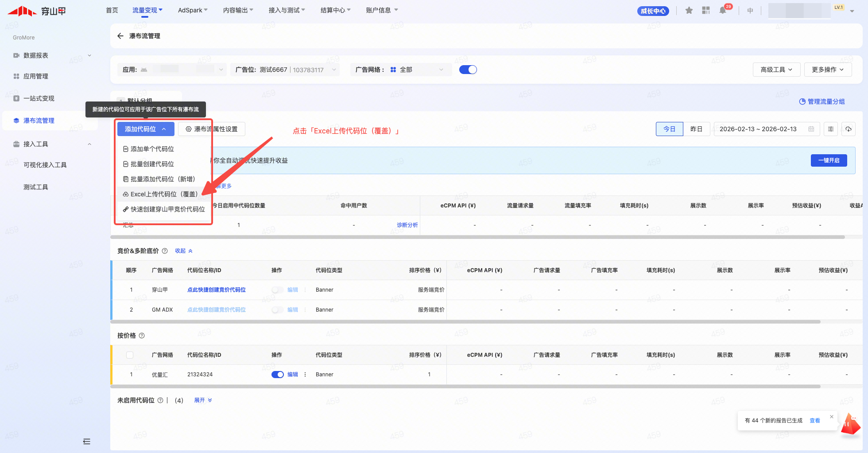868x453 pixels.
Task: Click the 一键开启 button
Action: (x=829, y=160)
